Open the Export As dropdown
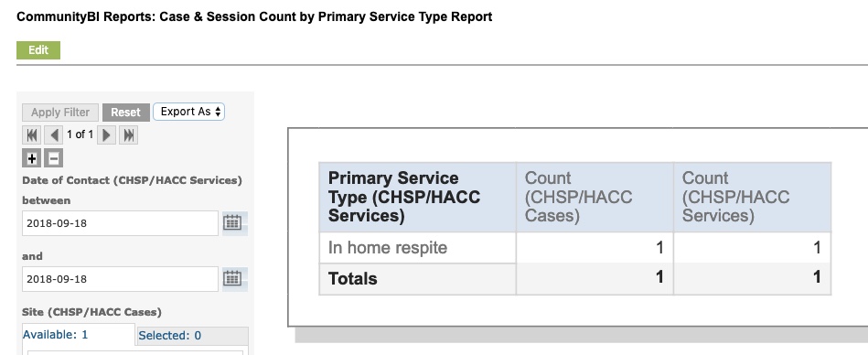The height and width of the screenshot is (355, 868). (x=188, y=112)
